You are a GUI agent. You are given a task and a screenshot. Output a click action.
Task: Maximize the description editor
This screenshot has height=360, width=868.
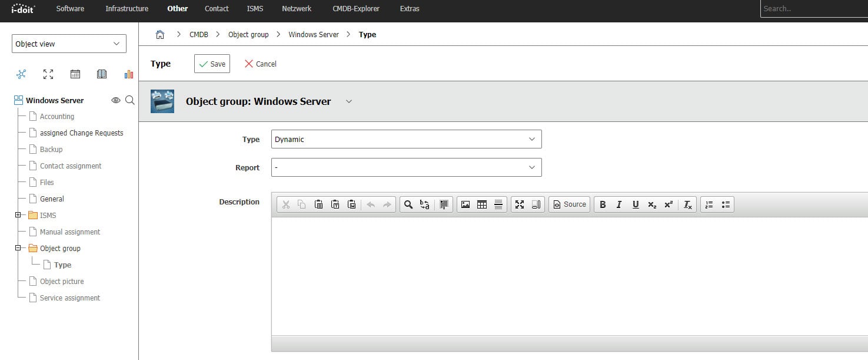click(x=520, y=204)
